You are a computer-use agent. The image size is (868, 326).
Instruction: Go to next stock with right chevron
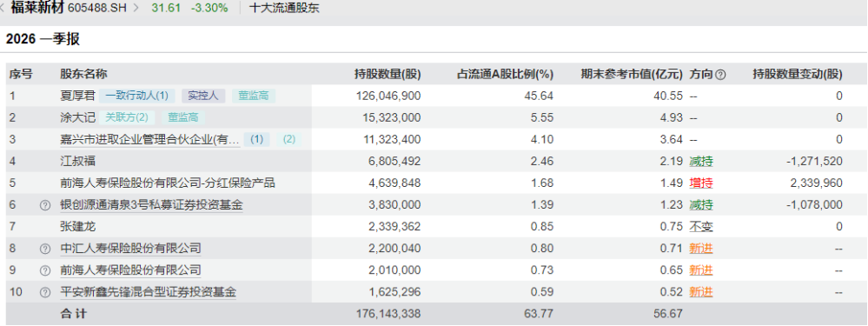[136, 9]
